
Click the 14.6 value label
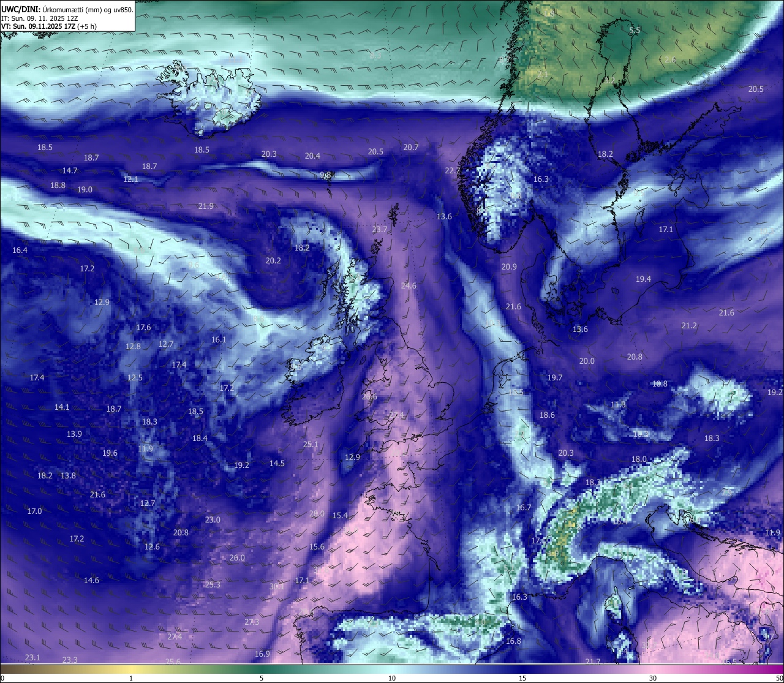pyautogui.click(x=91, y=580)
